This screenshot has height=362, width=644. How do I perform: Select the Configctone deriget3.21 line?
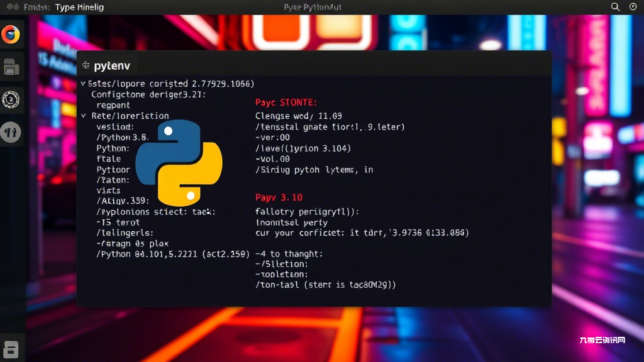[148, 94]
